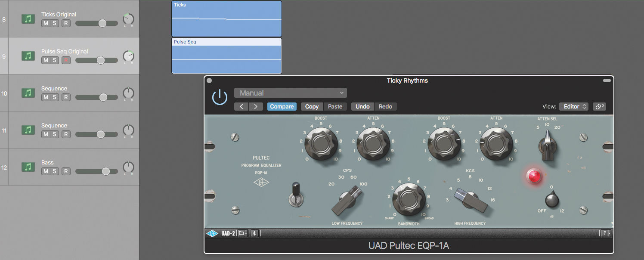Click the Bass track volume slider
Screen dimensions: 644x260
97,171
